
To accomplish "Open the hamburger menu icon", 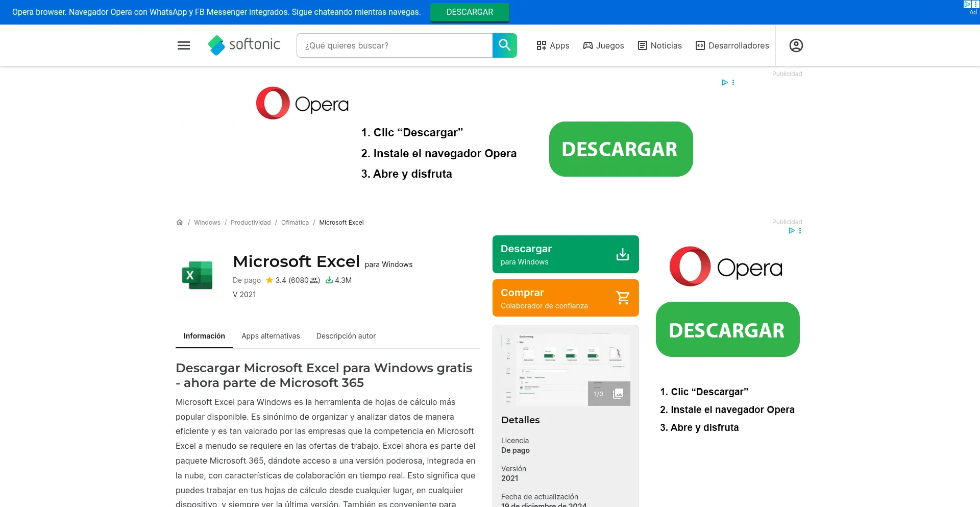I will tap(184, 45).
